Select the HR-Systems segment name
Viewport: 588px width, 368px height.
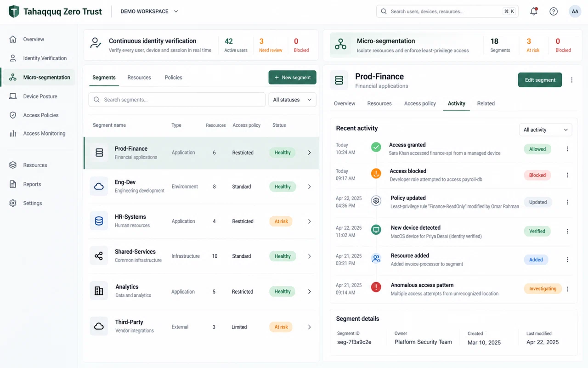(130, 217)
